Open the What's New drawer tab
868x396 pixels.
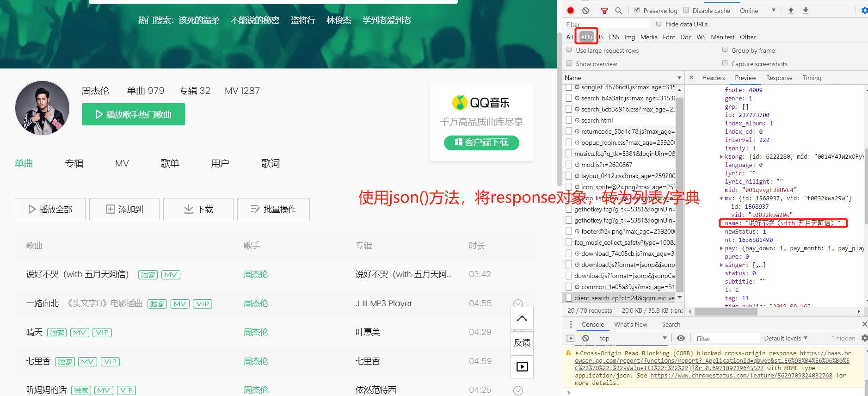(x=630, y=324)
